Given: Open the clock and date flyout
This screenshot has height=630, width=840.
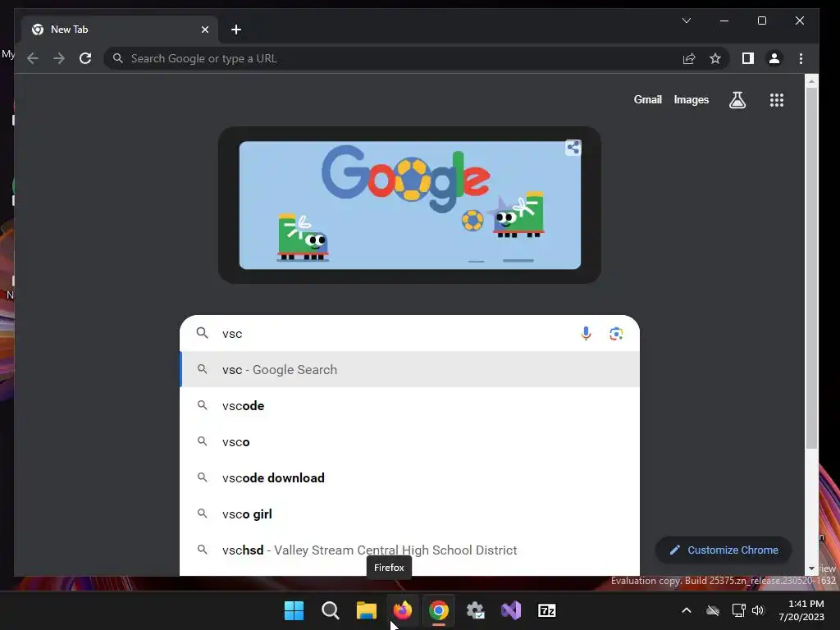Looking at the screenshot, I should [x=801, y=610].
